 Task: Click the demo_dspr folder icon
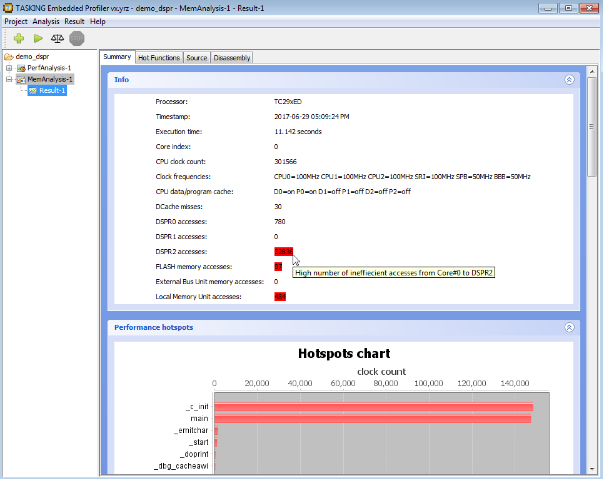click(x=9, y=57)
